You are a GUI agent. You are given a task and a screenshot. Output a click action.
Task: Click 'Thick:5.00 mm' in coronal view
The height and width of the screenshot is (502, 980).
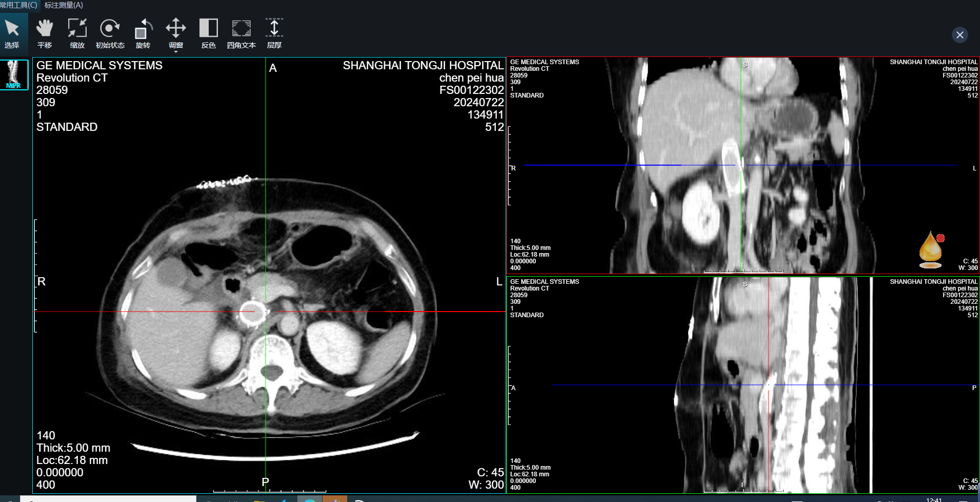pos(530,248)
